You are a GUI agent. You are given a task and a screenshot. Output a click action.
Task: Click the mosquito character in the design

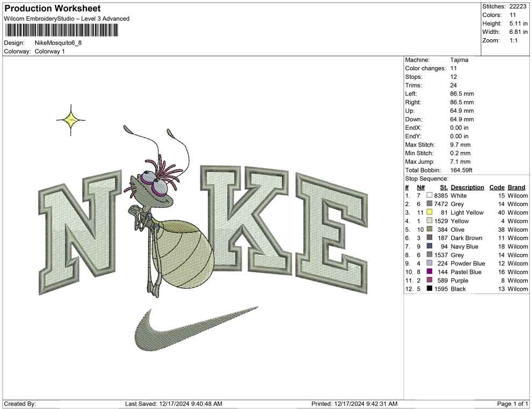click(x=170, y=212)
